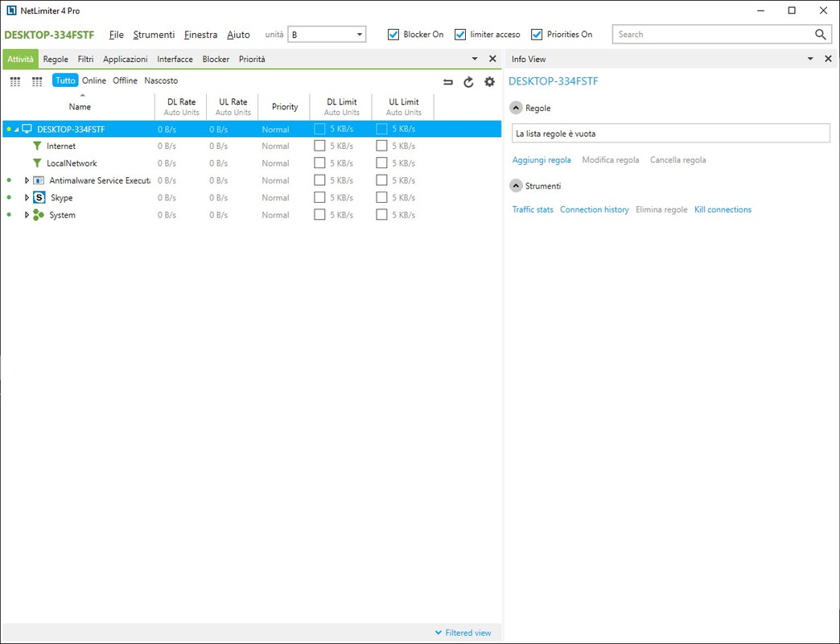Enable UL Limit for System row
Image resolution: width=840 pixels, height=644 pixels.
tap(381, 214)
